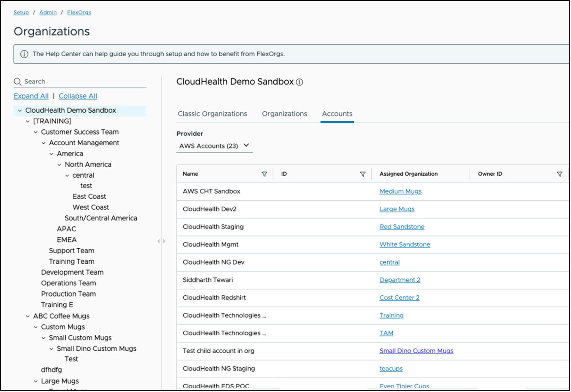Image resolution: width=571 pixels, height=392 pixels.
Task: Collapse the Small Dino Custom Mugs node
Action: pos(51,349)
